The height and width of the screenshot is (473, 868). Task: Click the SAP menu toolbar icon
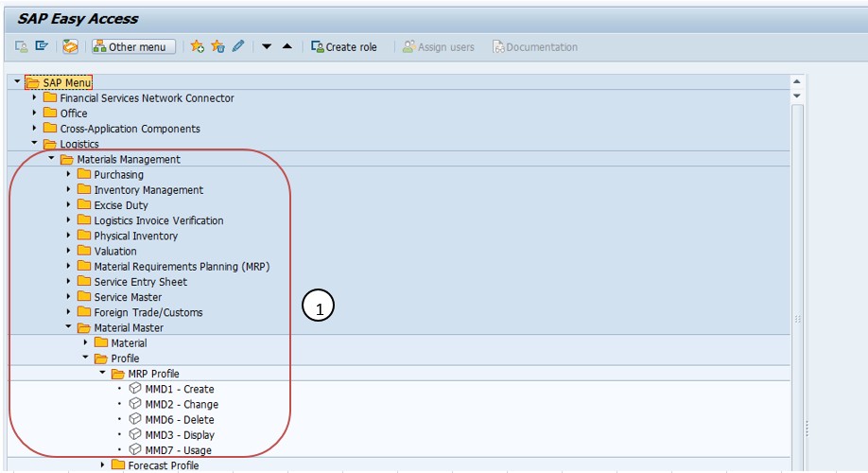point(42,46)
